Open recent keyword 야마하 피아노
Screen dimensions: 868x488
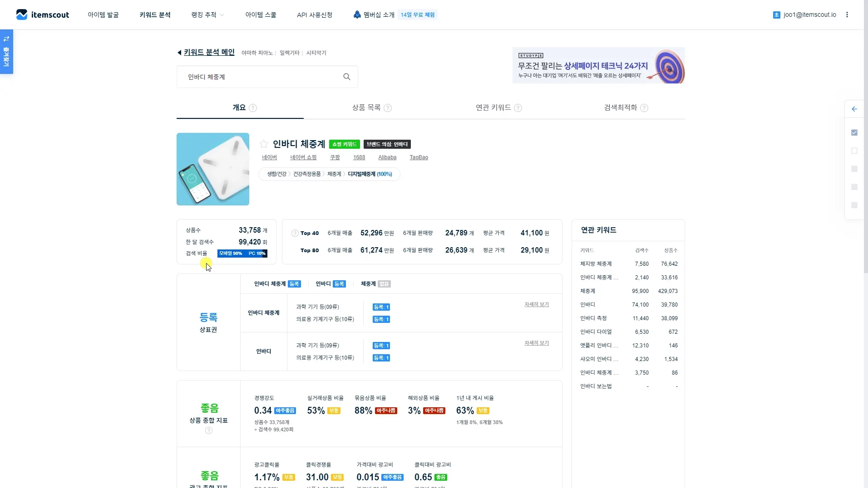[257, 53]
